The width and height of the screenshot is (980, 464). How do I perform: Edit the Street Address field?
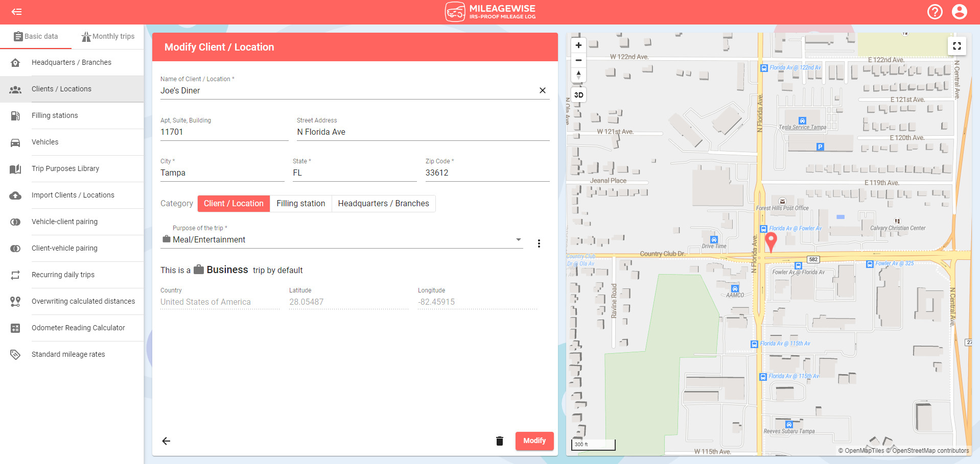(x=423, y=132)
